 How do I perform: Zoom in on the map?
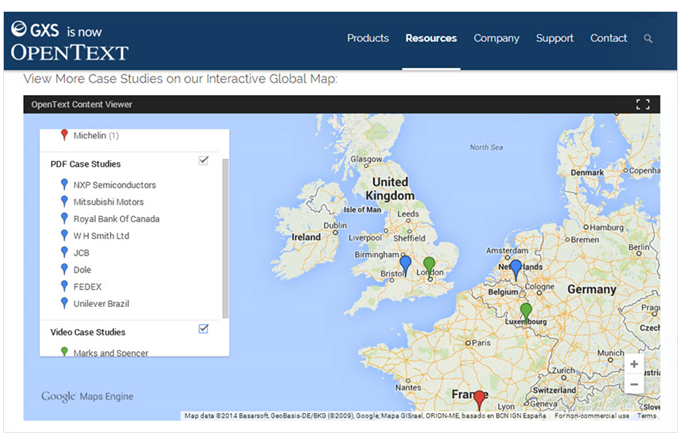coord(634,365)
